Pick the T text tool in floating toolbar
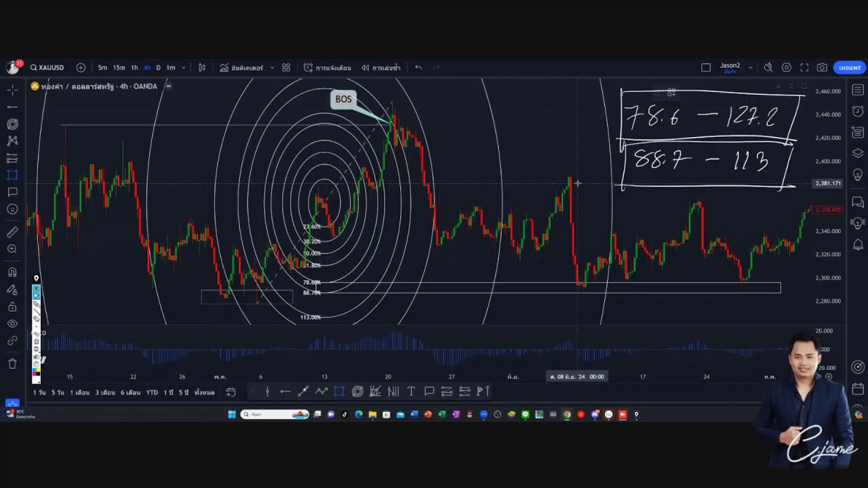 411,391
